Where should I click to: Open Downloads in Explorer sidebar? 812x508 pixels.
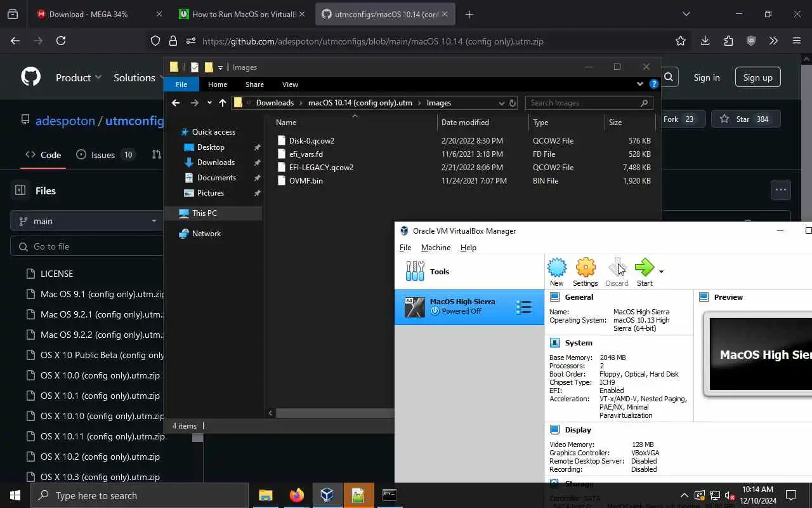point(216,163)
